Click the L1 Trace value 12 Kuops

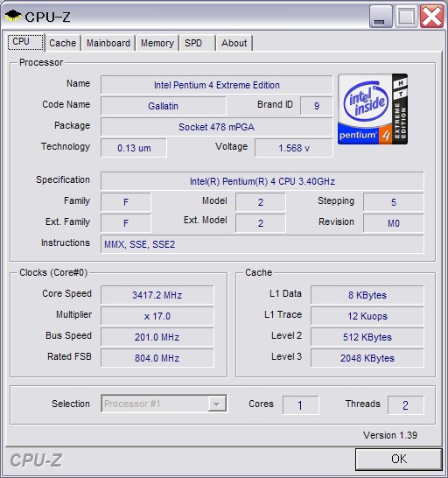point(367,316)
